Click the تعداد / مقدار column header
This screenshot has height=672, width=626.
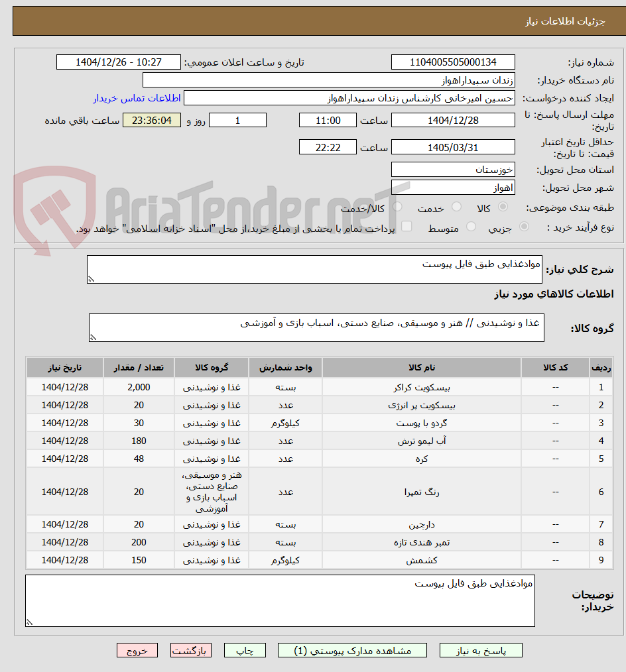coord(139,368)
